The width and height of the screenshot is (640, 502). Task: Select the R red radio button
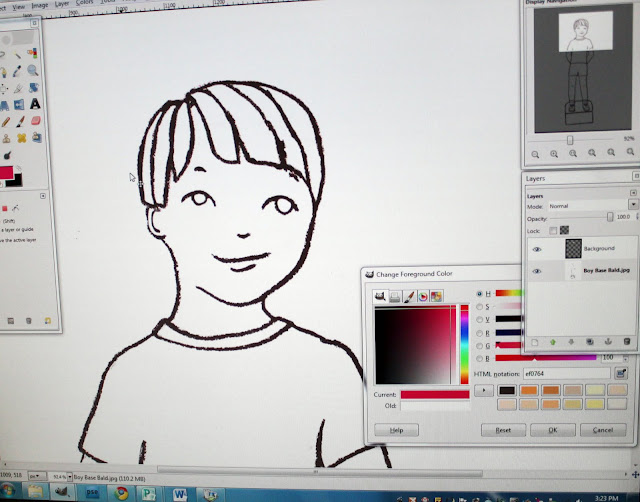point(480,333)
